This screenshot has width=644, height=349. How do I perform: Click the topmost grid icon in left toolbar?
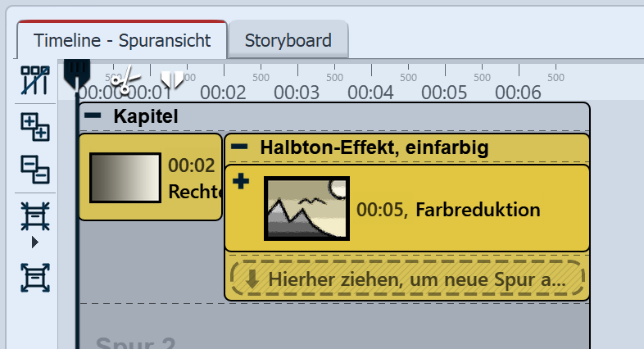coord(35,80)
